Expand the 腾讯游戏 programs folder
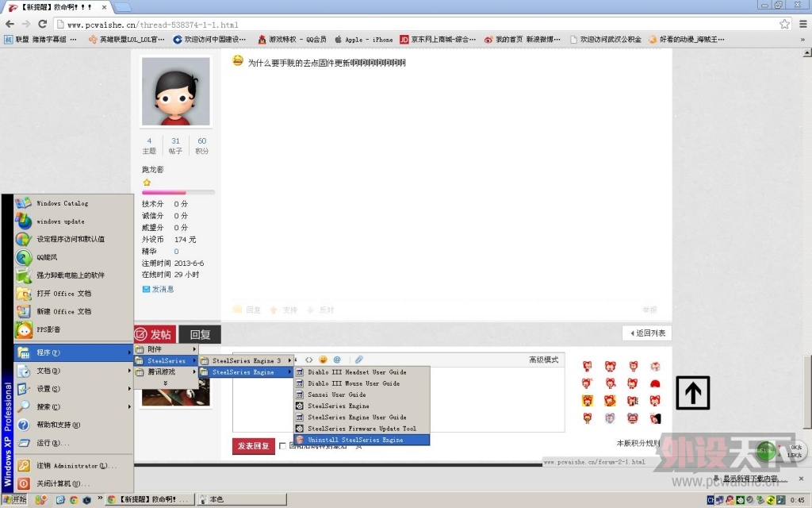Image resolution: width=812 pixels, height=508 pixels. (167, 372)
